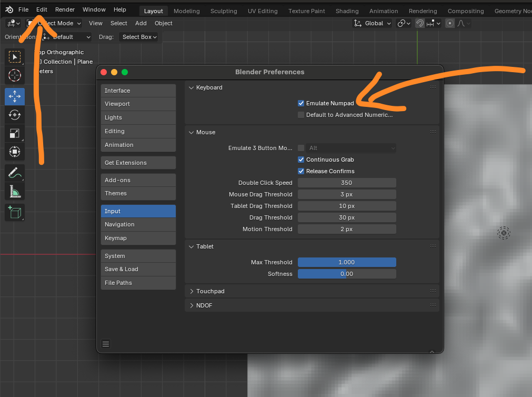Open the Alt modifier dropdown

click(351, 148)
